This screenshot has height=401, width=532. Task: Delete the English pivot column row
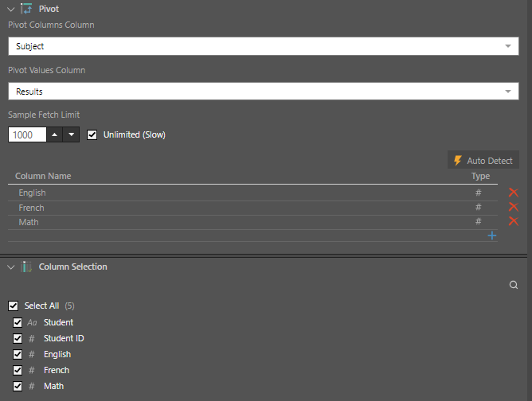click(513, 193)
